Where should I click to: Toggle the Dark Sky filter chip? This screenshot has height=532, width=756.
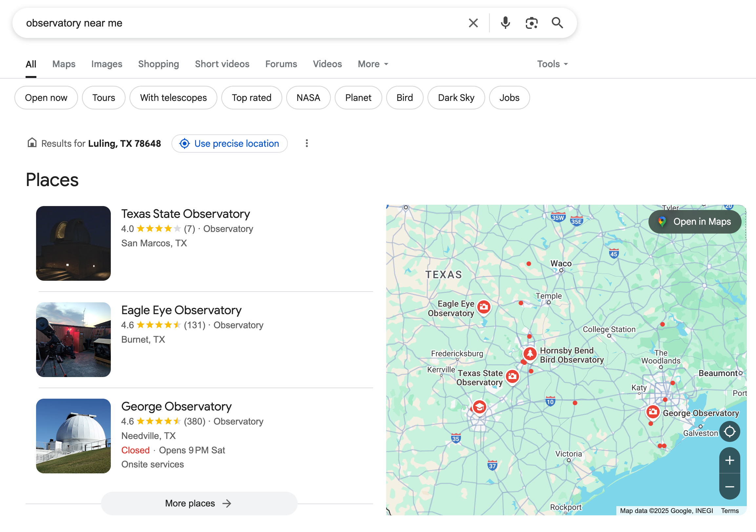point(456,98)
